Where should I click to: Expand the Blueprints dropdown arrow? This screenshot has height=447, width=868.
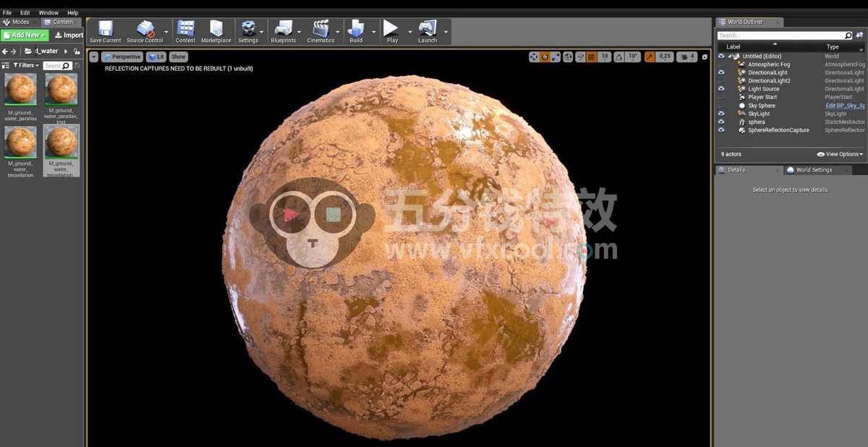[299, 32]
